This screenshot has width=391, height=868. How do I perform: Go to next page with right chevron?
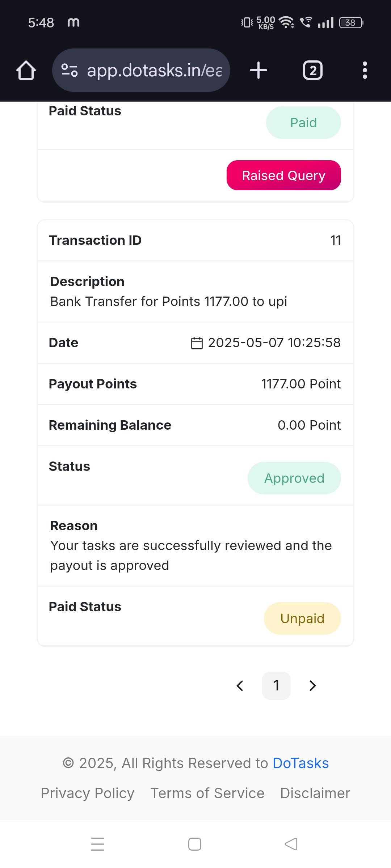click(313, 686)
